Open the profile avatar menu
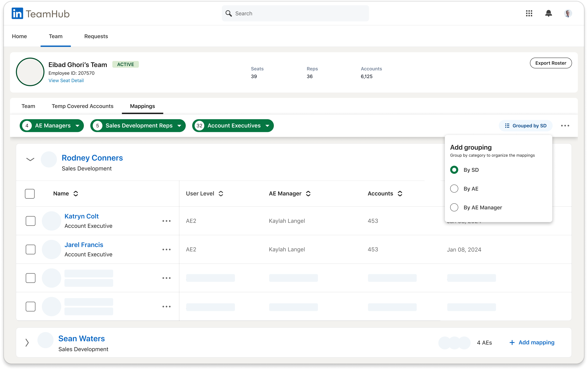Image resolution: width=588 pixels, height=370 pixels. pos(568,13)
